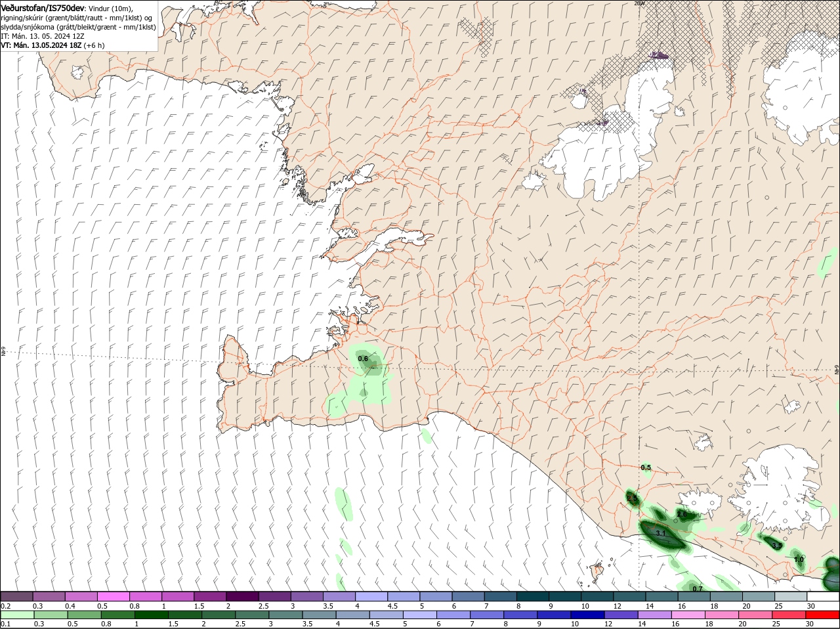Screen dimensions: 840x629
Task: Select darkest purple top-row swatch between 2 and 2.5
Action: [x=242, y=596]
